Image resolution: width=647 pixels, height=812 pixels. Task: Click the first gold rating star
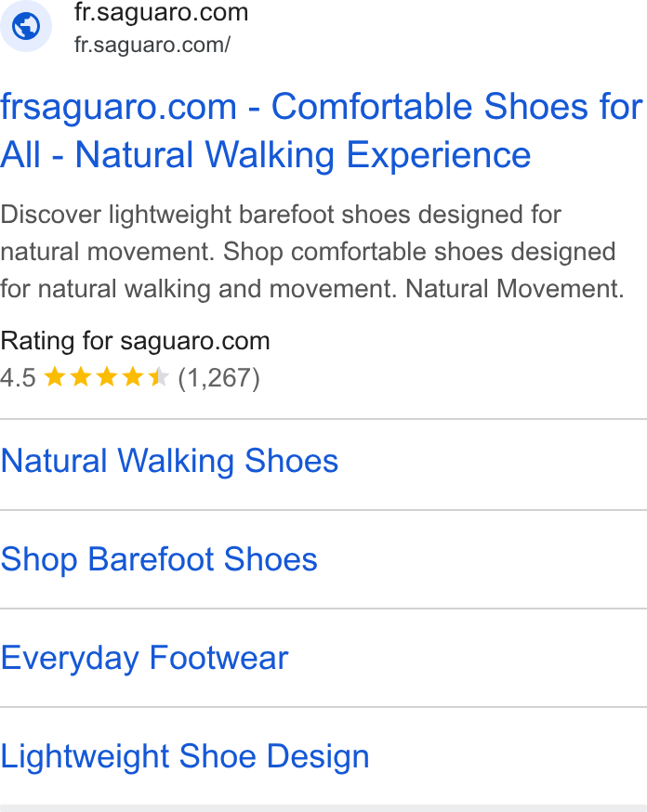pos(55,377)
